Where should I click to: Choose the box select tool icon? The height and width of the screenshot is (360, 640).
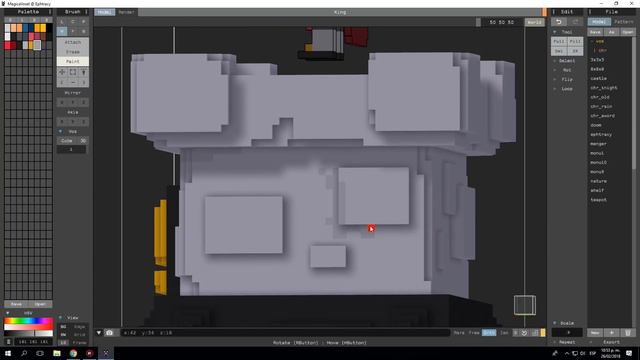[x=73, y=72]
